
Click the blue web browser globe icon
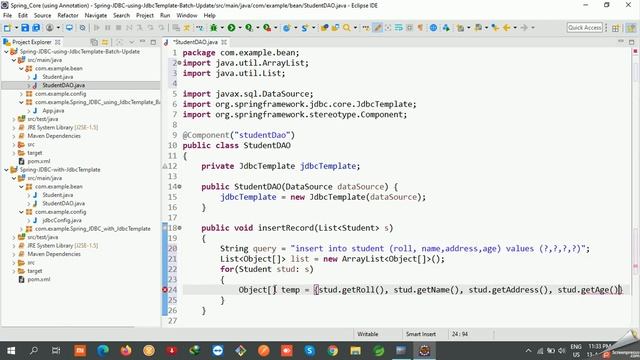tap(433, 28)
